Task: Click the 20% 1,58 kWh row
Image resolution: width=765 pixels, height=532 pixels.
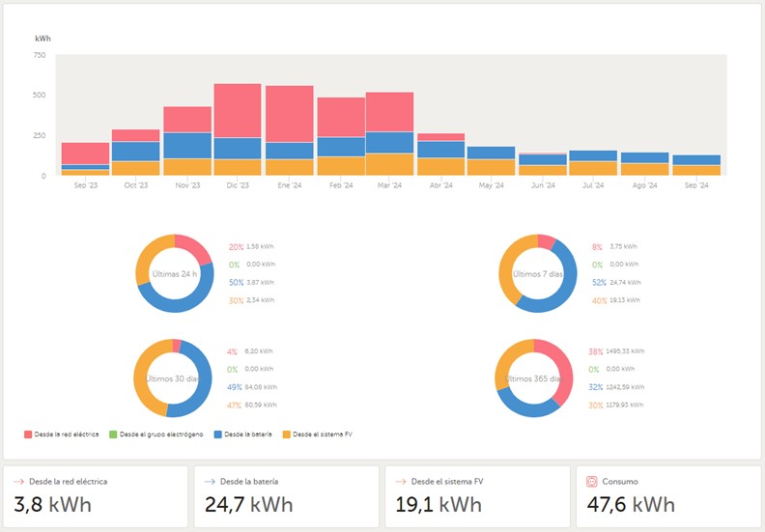Action: point(251,247)
